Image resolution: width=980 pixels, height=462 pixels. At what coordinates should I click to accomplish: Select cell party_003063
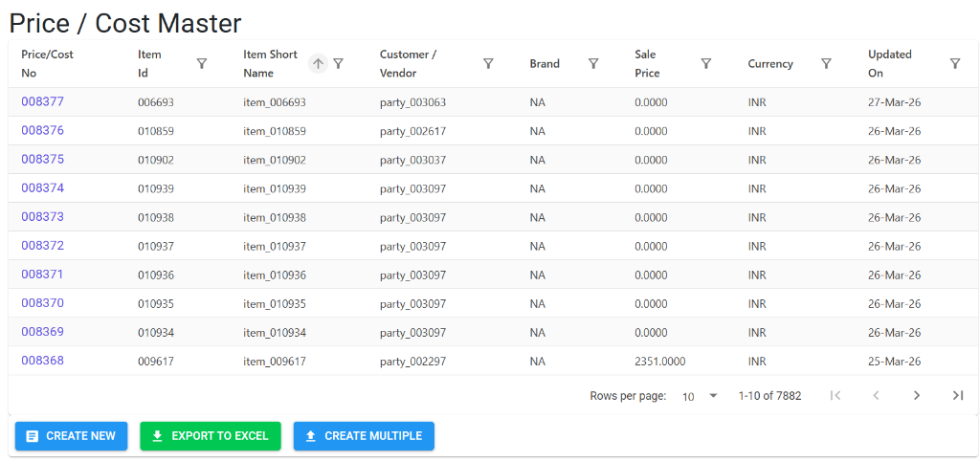point(412,102)
